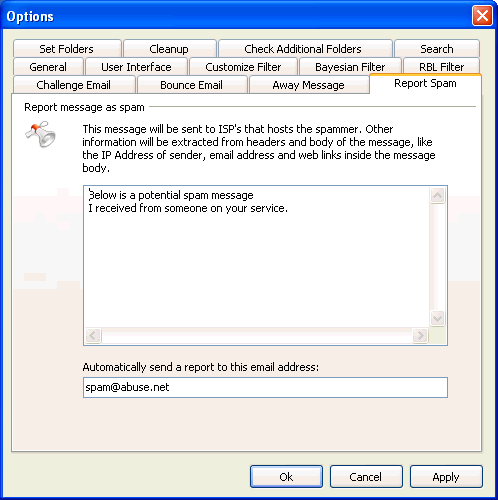This screenshot has width=498, height=500.
Task: Select the RBL Filter tab
Action: click(442, 67)
